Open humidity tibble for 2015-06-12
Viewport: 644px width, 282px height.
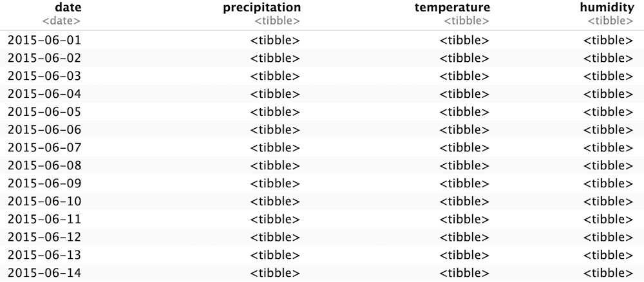click(609, 238)
